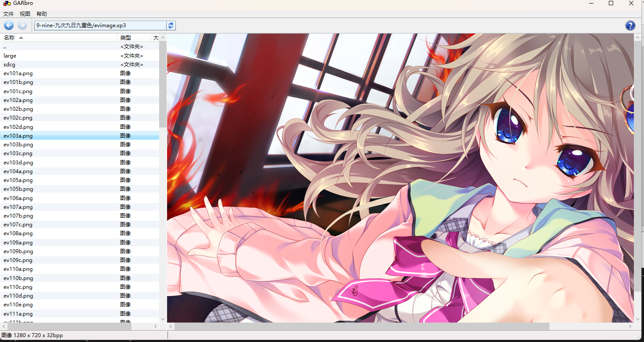Select file ev104a.png
This screenshot has width=644, height=342.
coord(80,171)
